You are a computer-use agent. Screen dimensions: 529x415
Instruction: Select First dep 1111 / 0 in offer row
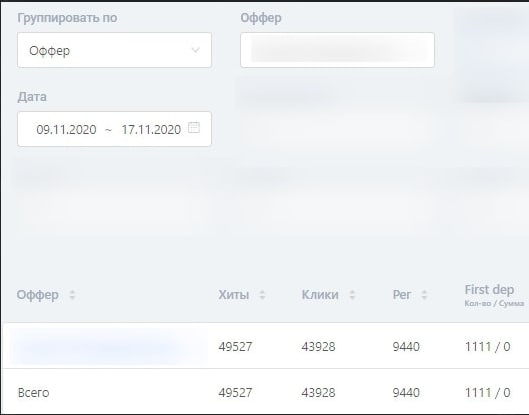point(488,347)
